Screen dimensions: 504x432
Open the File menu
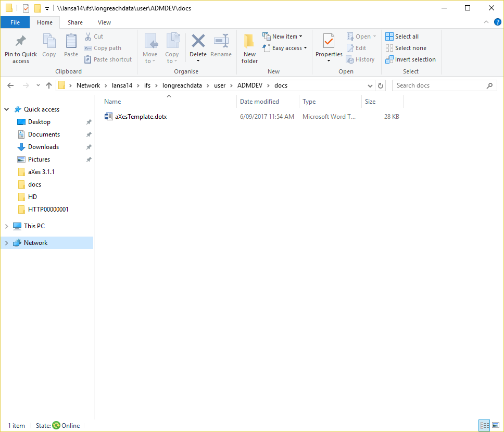[x=15, y=22]
